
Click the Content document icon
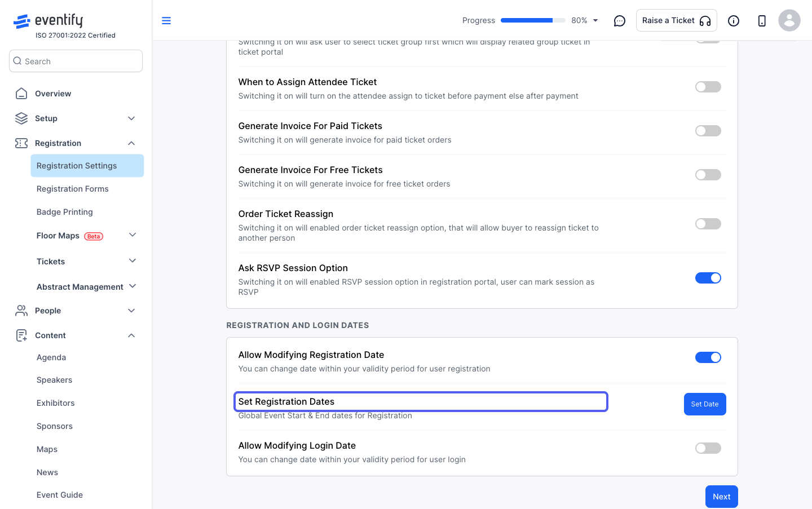click(x=21, y=335)
